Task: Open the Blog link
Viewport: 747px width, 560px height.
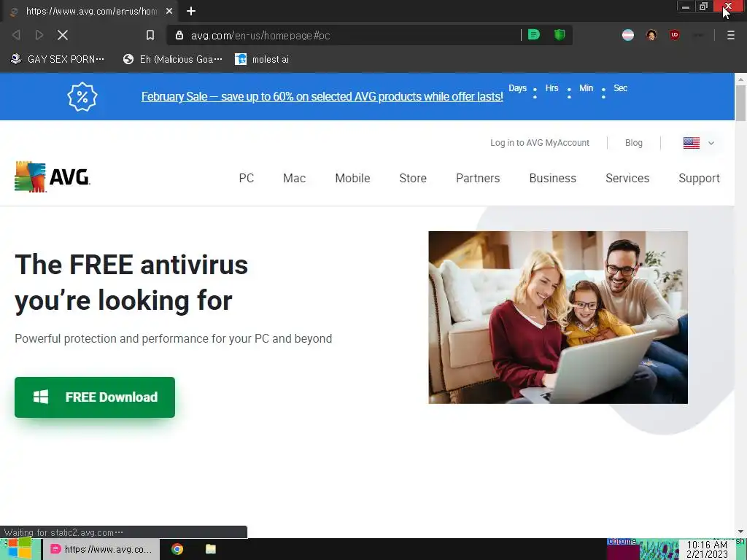Action: [x=634, y=143]
